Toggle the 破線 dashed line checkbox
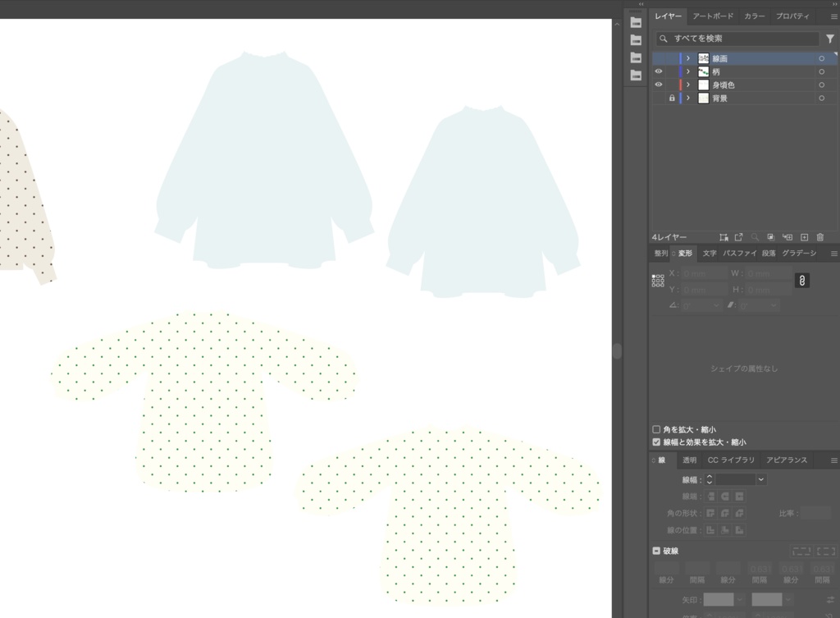 (x=656, y=551)
